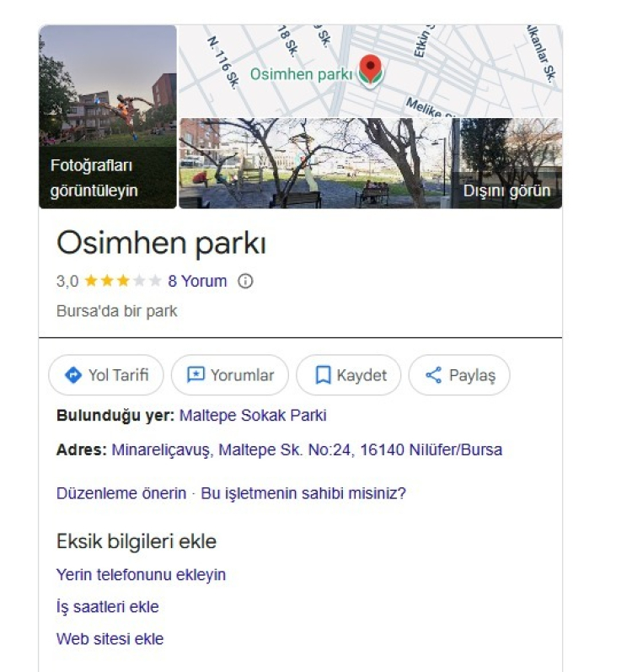Viewport: 632px width, 672px height.
Task: Choose Web sitesi ekle to add website
Action: (110, 639)
